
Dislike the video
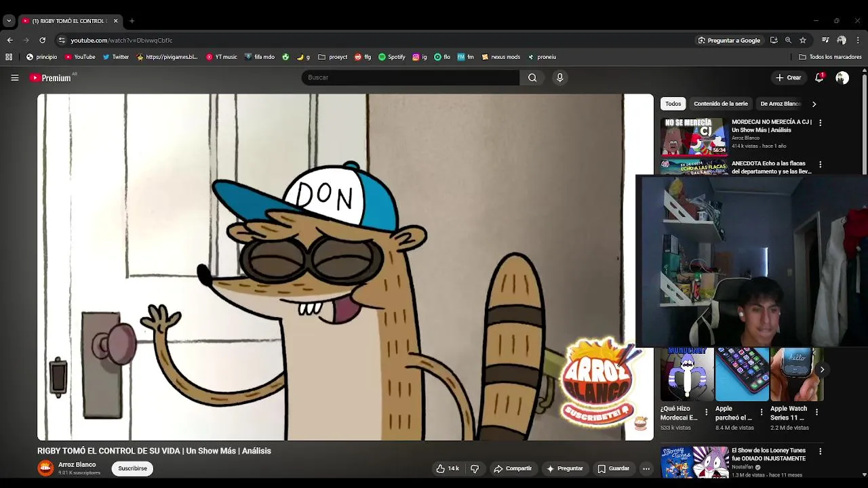pyautogui.click(x=475, y=468)
